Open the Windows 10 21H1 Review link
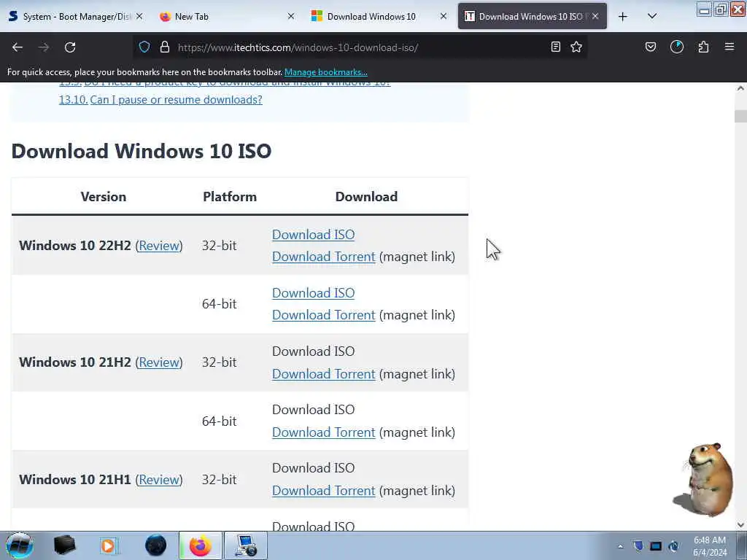The width and height of the screenshot is (747, 560). [x=159, y=480]
